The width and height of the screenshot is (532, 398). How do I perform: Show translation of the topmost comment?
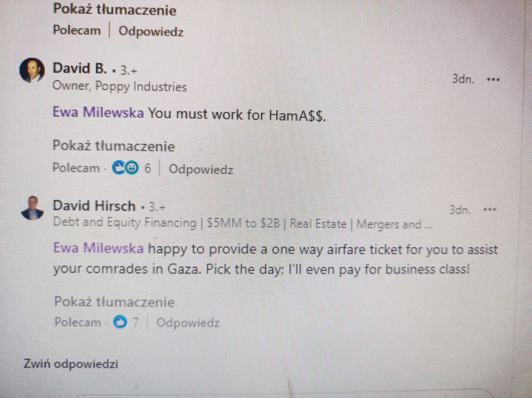(x=115, y=10)
